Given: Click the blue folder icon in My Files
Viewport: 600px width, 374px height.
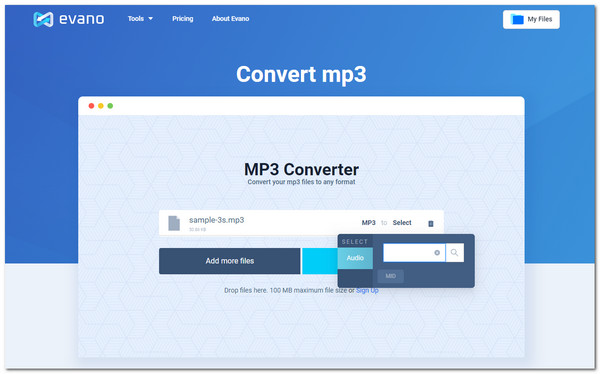Looking at the screenshot, I should 517,19.
